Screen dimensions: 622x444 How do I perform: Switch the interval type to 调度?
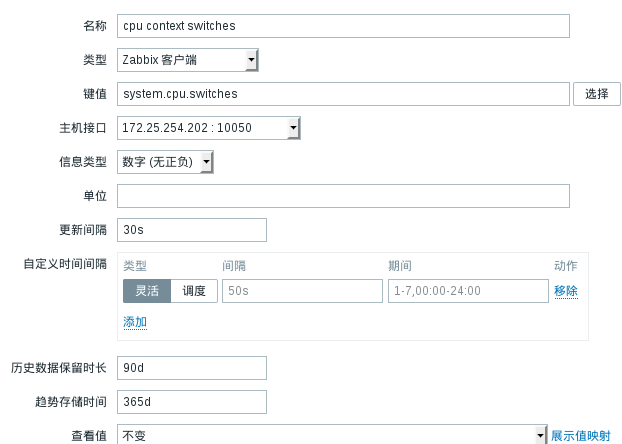point(194,291)
